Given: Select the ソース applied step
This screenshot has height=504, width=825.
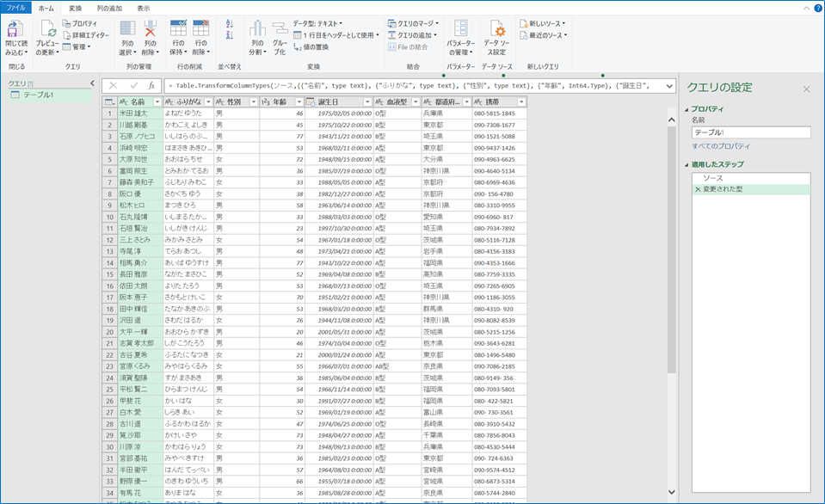Looking at the screenshot, I should coord(751,178).
